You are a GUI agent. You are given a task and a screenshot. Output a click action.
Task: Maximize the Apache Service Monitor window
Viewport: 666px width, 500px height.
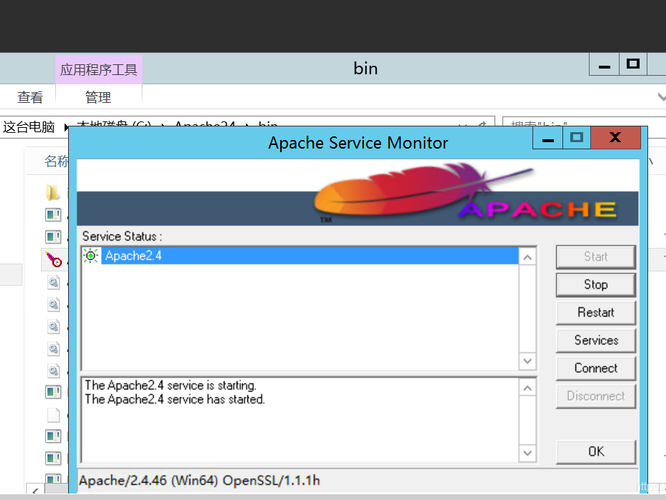[576, 138]
